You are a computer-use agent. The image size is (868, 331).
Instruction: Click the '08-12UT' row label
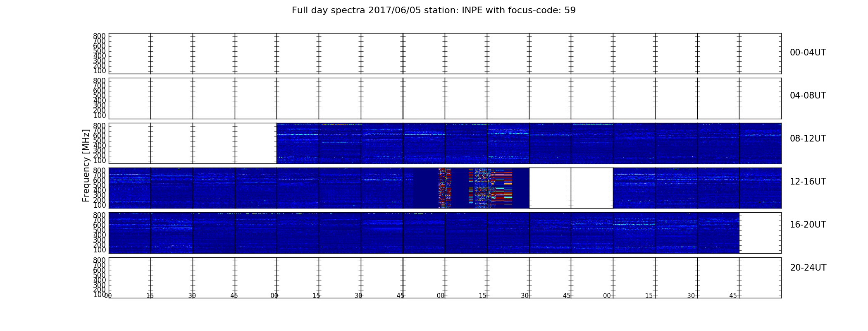pos(808,139)
